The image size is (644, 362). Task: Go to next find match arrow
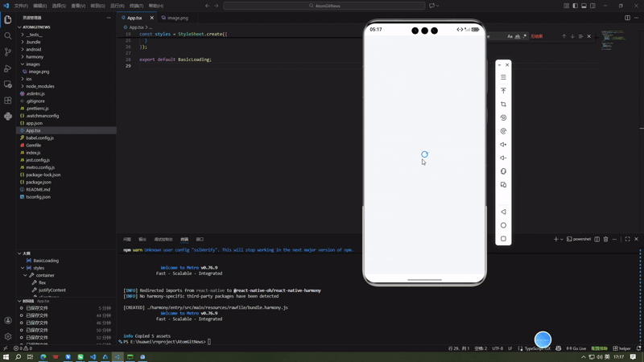click(x=572, y=36)
